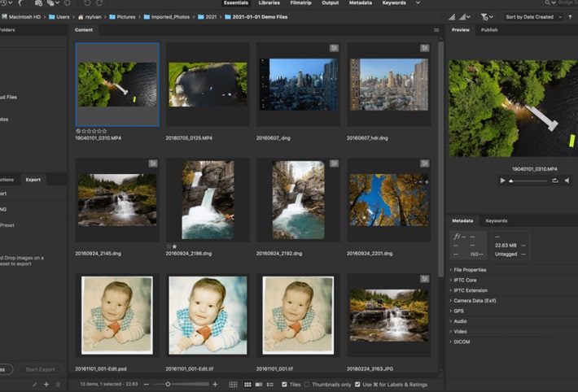
Task: Open the Keywords panel tab
Action: pos(496,220)
